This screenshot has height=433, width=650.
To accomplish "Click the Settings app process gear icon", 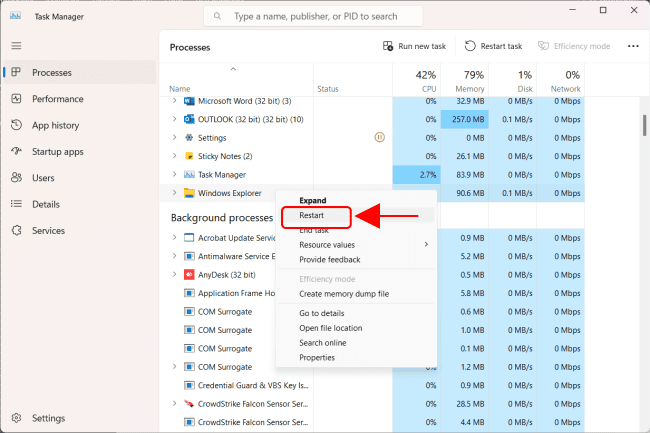I will (x=189, y=138).
